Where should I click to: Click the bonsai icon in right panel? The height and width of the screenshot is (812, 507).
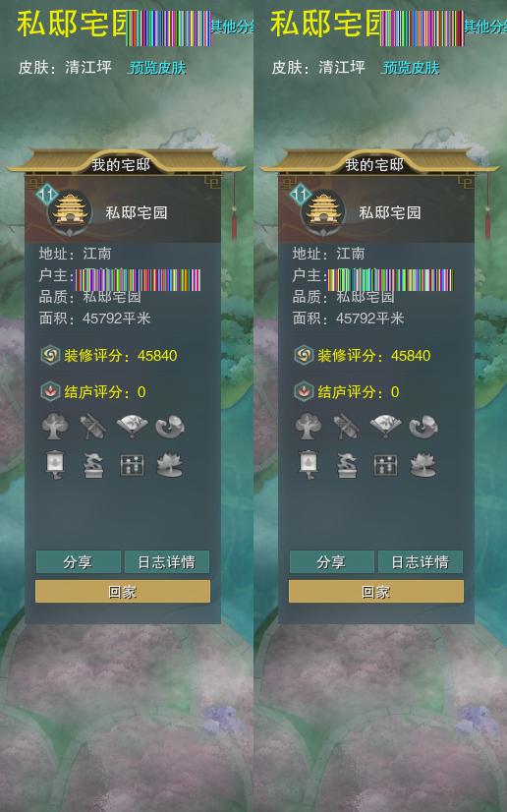click(x=347, y=465)
